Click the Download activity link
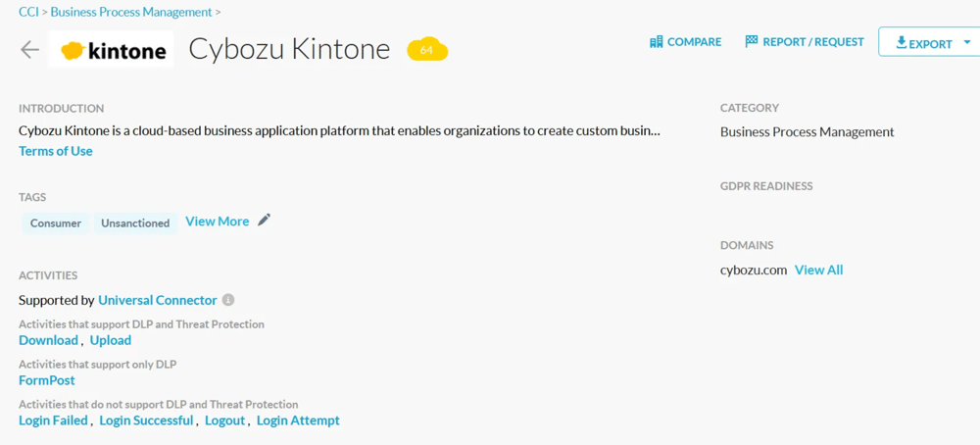Screen dimensions: 980x445 tap(48, 340)
